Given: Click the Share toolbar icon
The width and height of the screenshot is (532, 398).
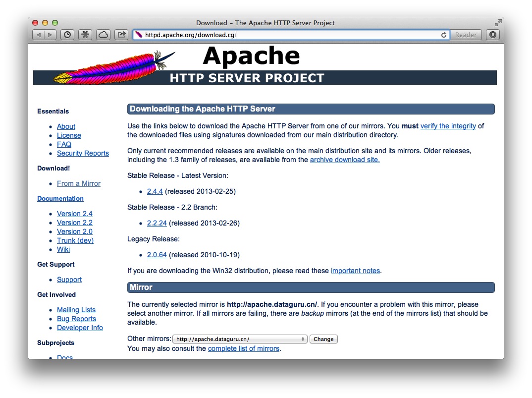Looking at the screenshot, I should click(121, 35).
